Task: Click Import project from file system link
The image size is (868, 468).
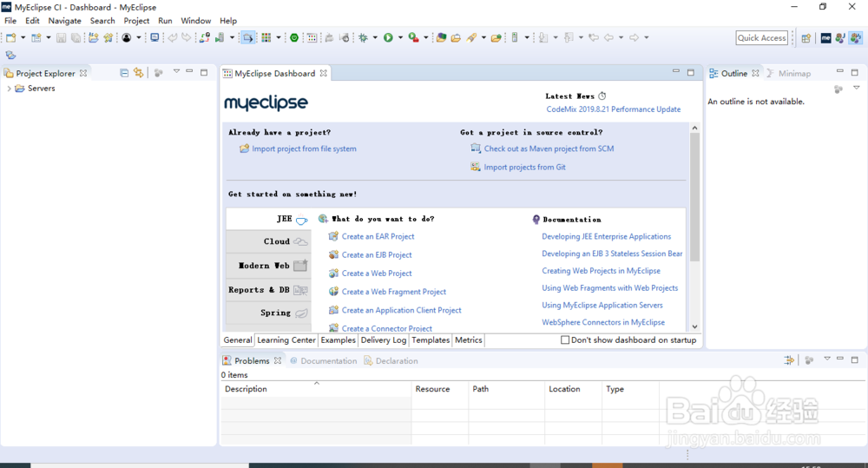Action: click(x=304, y=148)
